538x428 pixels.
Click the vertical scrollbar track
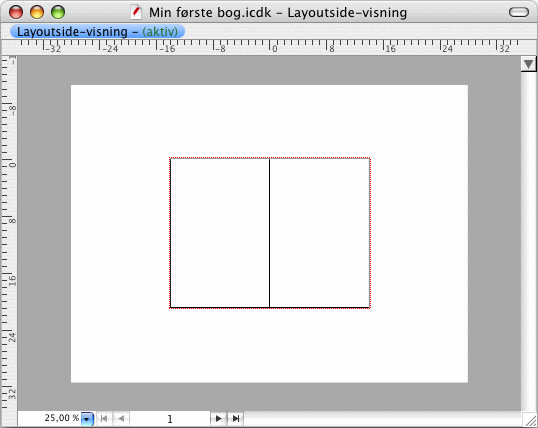click(528, 240)
